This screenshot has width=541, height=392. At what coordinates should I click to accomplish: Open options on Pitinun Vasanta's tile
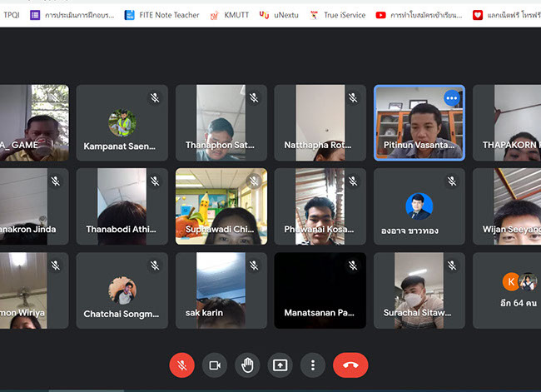[452, 97]
